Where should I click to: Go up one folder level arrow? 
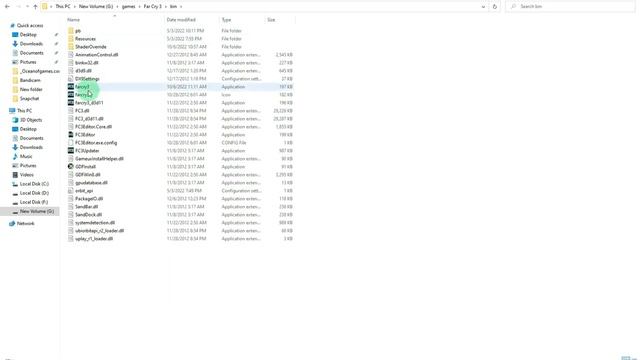35,7
